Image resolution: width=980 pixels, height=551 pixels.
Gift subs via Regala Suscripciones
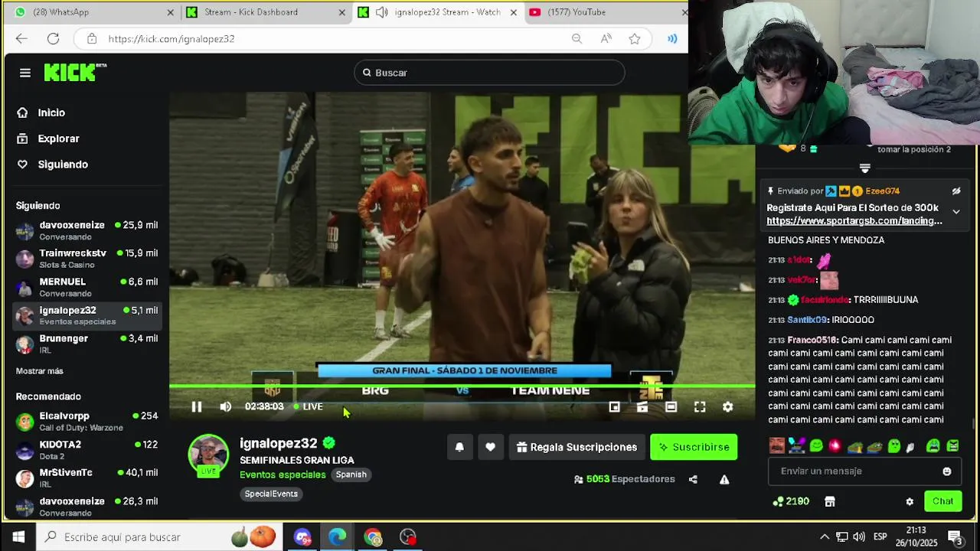[x=577, y=447]
